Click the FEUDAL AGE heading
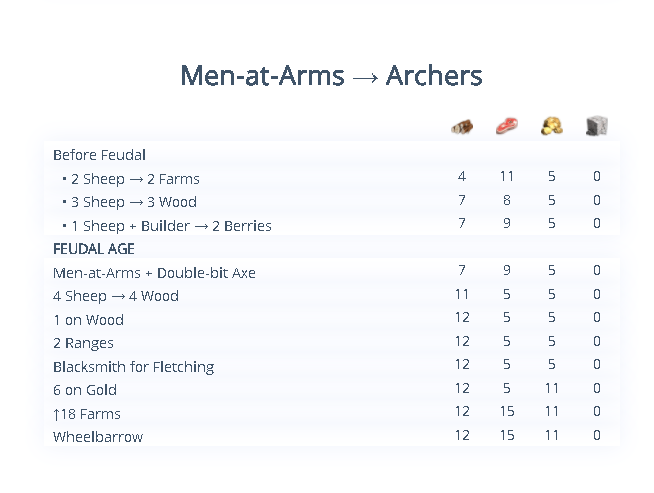Viewport: 654px width, 493px height. [x=94, y=249]
